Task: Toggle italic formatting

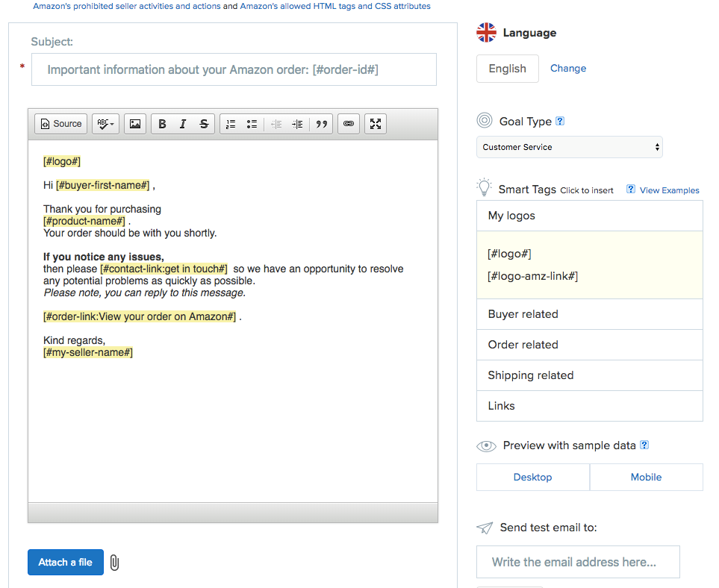Action: [x=183, y=124]
